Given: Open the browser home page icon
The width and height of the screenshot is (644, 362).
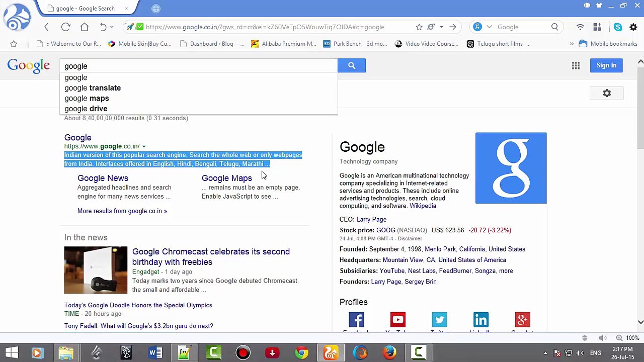Looking at the screenshot, I should coord(85,27).
